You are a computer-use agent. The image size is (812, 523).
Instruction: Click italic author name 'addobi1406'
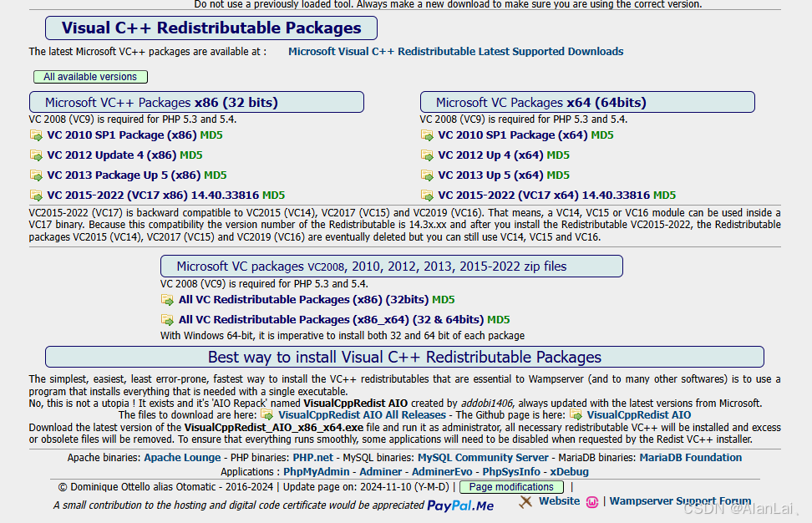pos(487,404)
